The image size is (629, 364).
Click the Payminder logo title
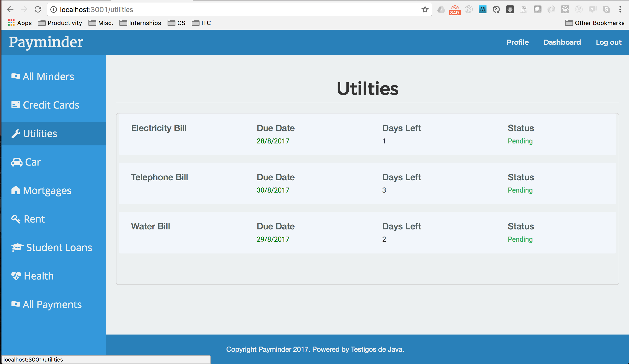click(46, 42)
